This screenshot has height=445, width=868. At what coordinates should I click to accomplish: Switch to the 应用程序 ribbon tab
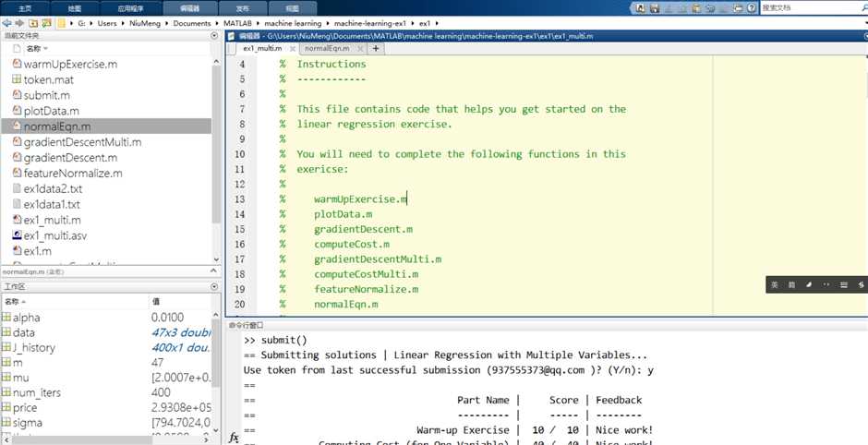pyautogui.click(x=132, y=8)
